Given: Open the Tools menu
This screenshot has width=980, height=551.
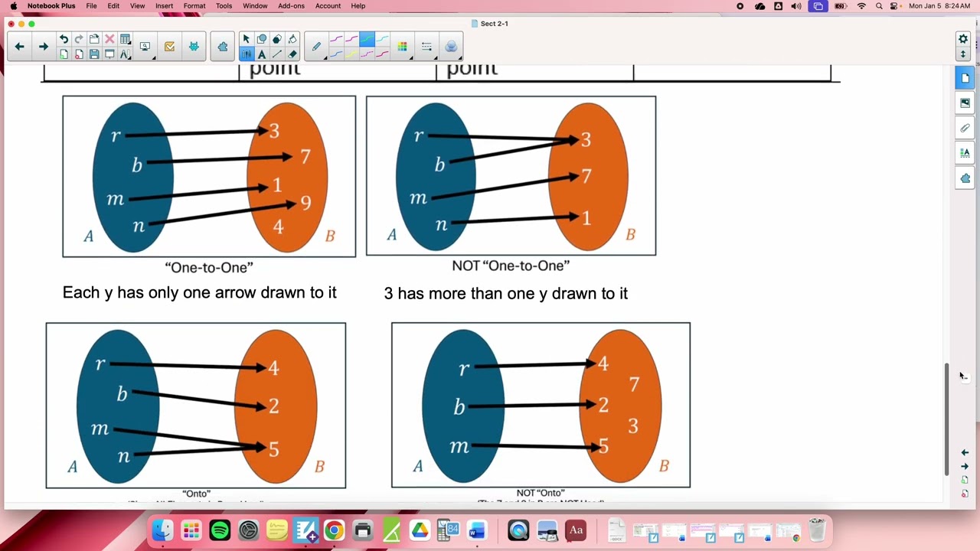Looking at the screenshot, I should 224,6.
